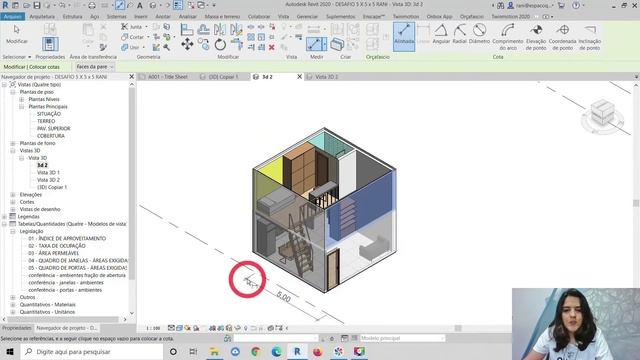Select the Coordenada de ponto tool
This screenshot has width=640, height=360.
(562, 37)
